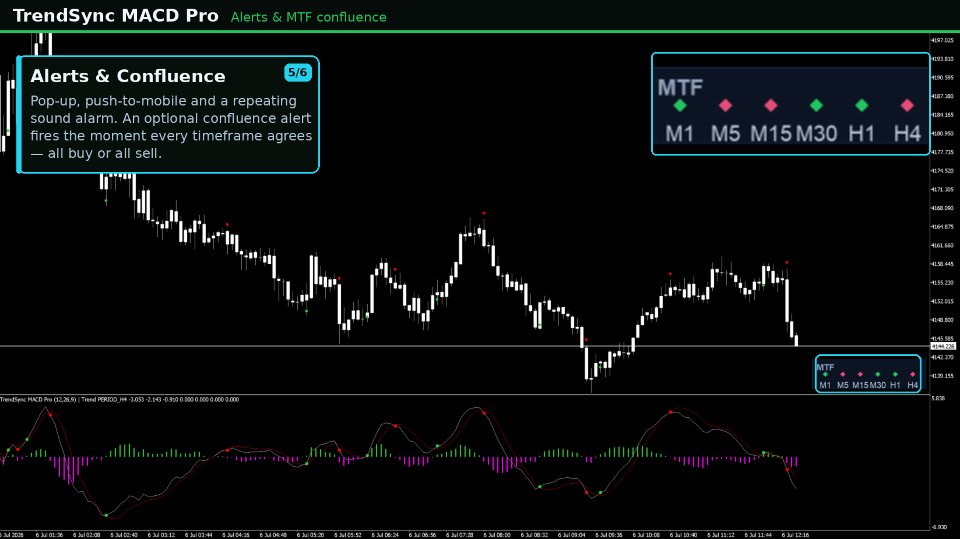The height and width of the screenshot is (539, 960).
Task: Click the 'TrendSync MACD Pro' header title
Action: [x=116, y=16]
